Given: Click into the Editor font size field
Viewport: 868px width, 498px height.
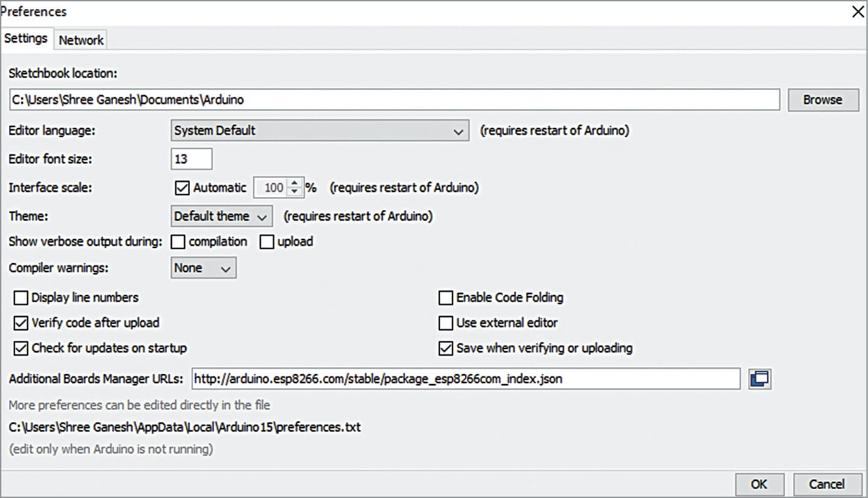Looking at the screenshot, I should [191, 159].
